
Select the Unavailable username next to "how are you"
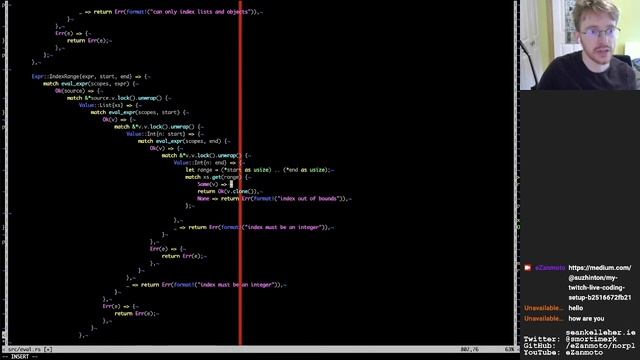[x=543, y=318]
